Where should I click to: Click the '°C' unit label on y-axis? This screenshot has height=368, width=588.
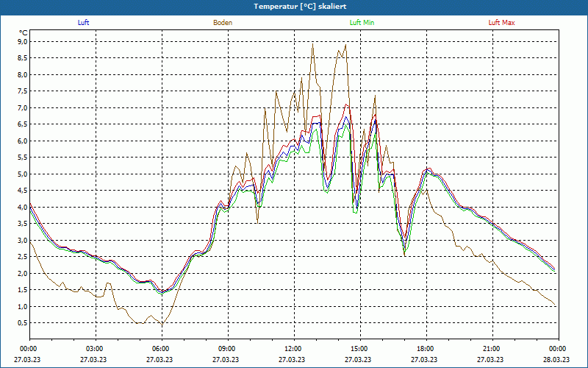(x=24, y=33)
